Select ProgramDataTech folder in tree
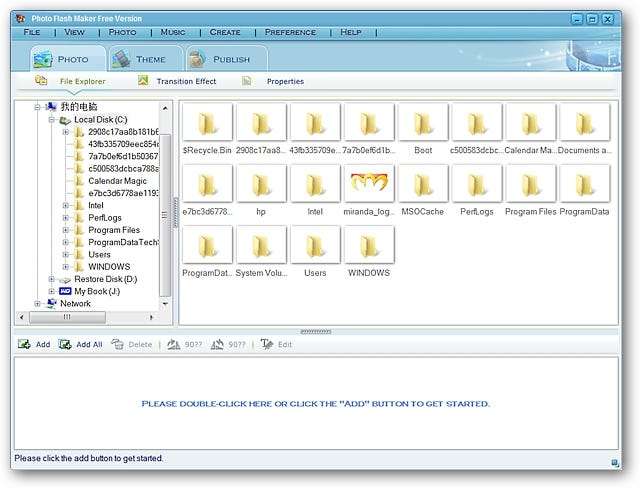The width and height of the screenshot is (640, 488). coord(123,242)
